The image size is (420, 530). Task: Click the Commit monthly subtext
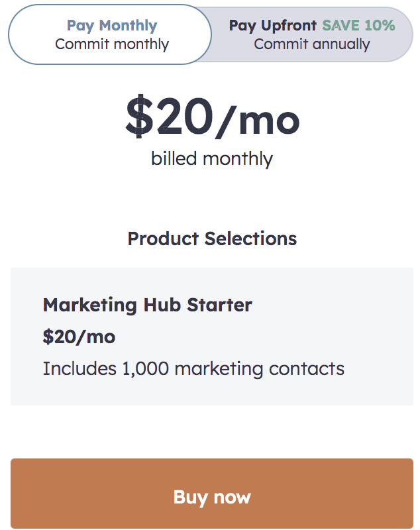[x=112, y=45]
